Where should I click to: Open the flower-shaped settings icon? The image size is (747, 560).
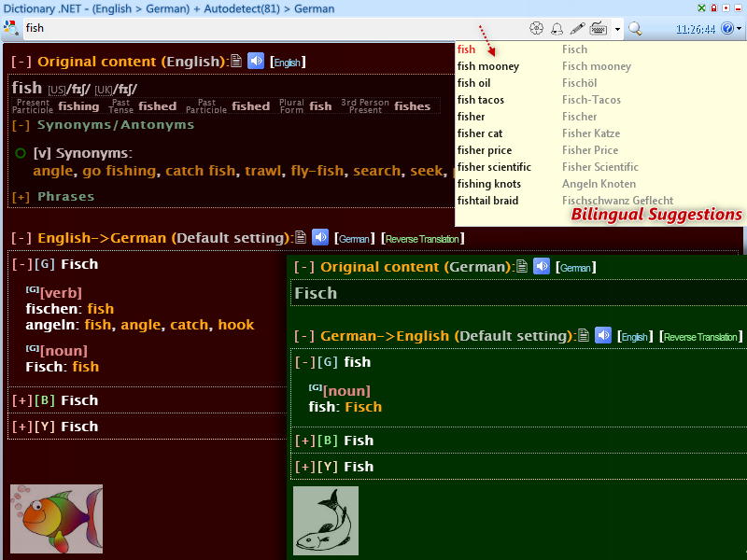pos(535,28)
